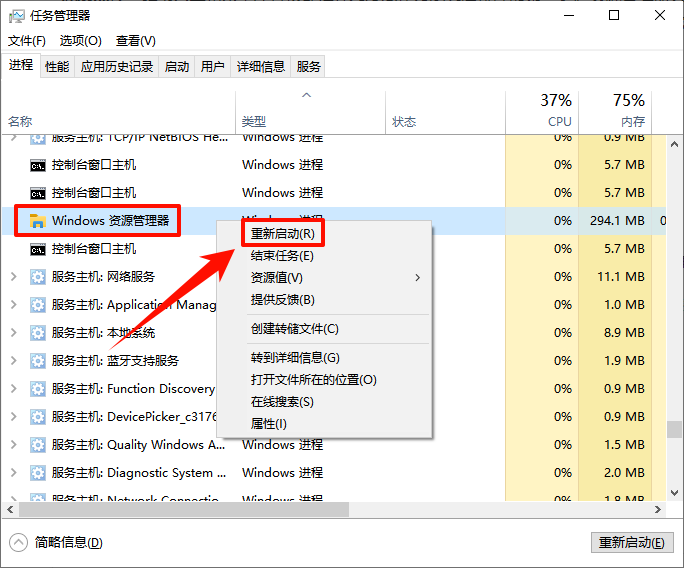Click gear icon beside 服务主机: 网络服务
The image size is (684, 568).
38,277
